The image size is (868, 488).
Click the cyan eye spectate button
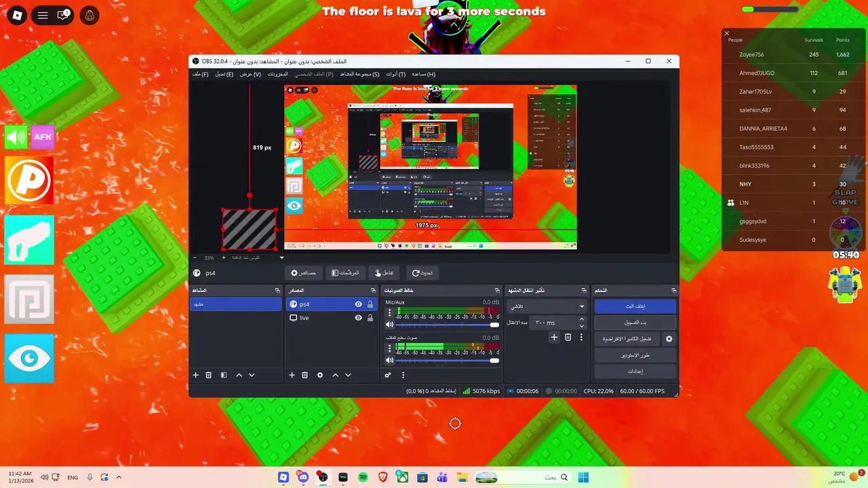coord(29,359)
